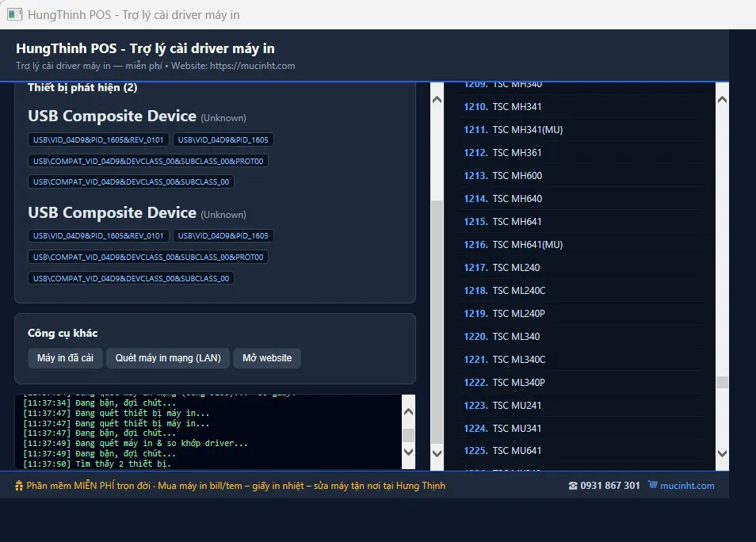Image resolution: width=756 pixels, height=542 pixels.
Task: Click the first USB Composite Device heading
Action: coord(112,116)
